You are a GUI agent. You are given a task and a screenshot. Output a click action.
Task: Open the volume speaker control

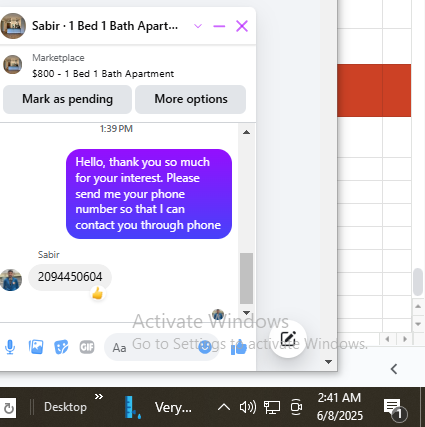248,407
